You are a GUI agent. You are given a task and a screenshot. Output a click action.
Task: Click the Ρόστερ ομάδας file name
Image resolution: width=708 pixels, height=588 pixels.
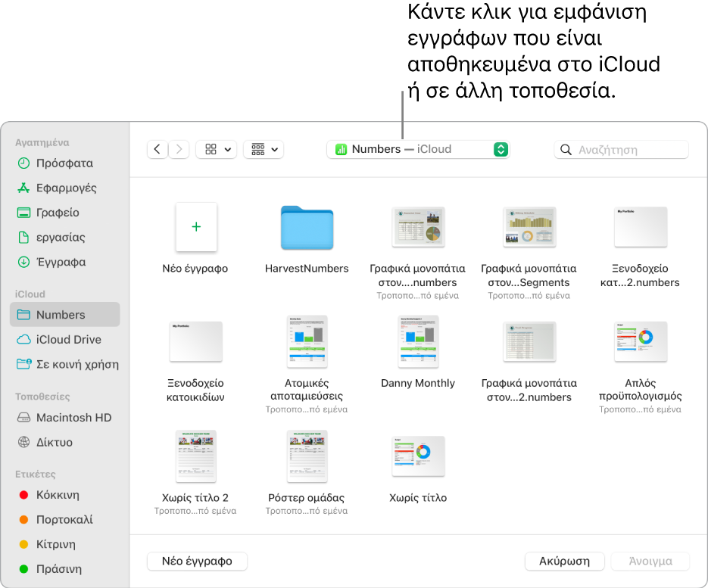coord(307,498)
